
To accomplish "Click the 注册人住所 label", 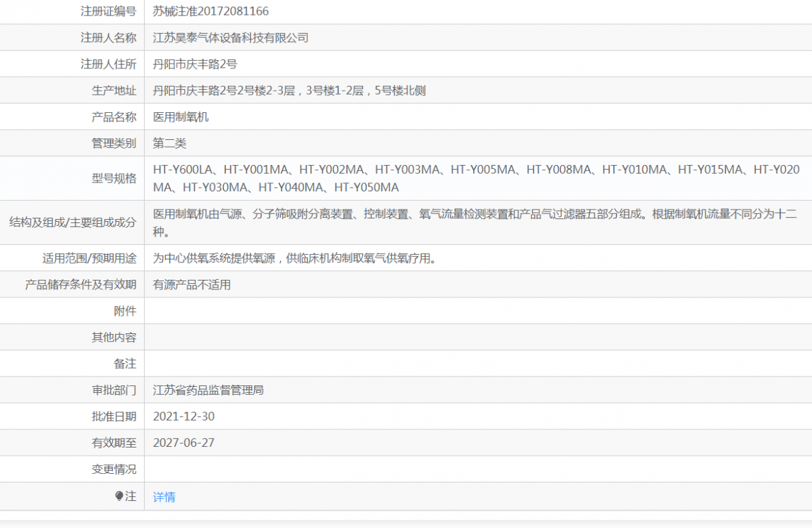I will pyautogui.click(x=108, y=64).
